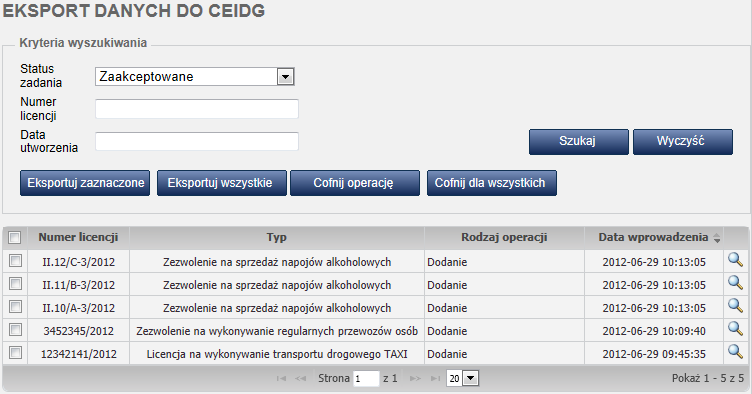
Task: Sort by Numer licencji column header
Action: coord(78,237)
